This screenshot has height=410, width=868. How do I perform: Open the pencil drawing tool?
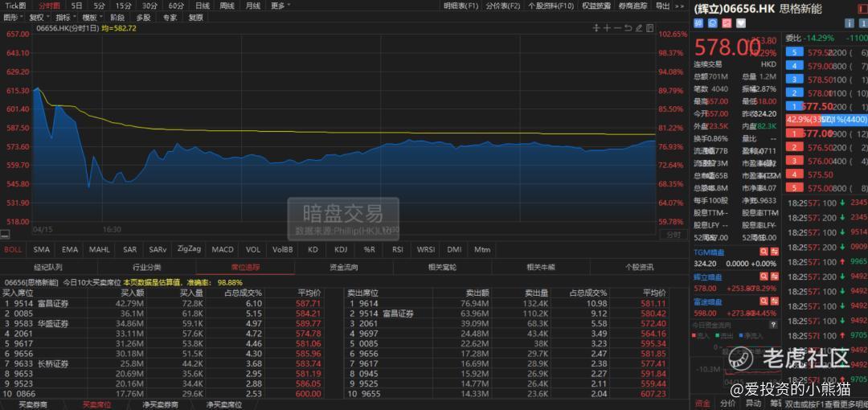[x=640, y=27]
